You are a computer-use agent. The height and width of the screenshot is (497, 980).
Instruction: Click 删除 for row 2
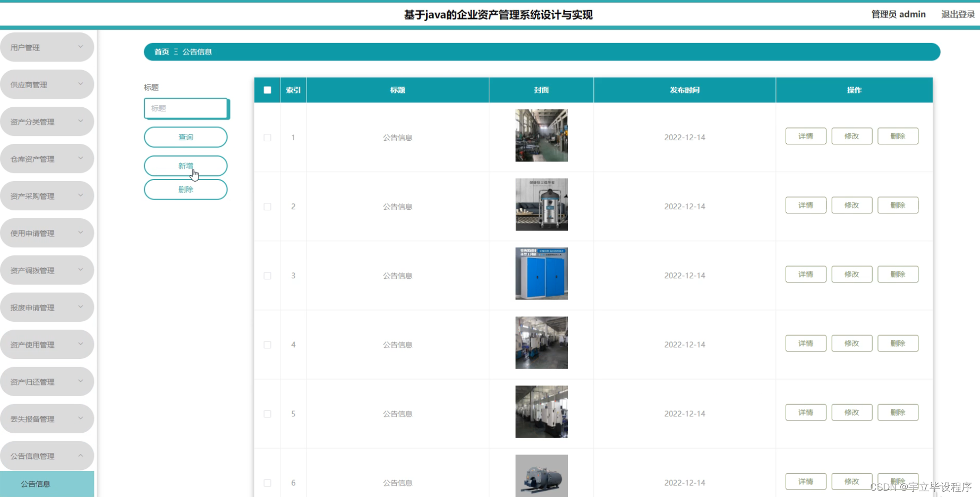pos(898,205)
